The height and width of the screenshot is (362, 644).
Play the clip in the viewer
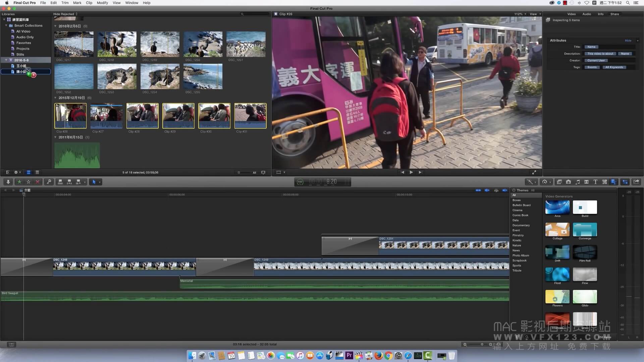(411, 172)
